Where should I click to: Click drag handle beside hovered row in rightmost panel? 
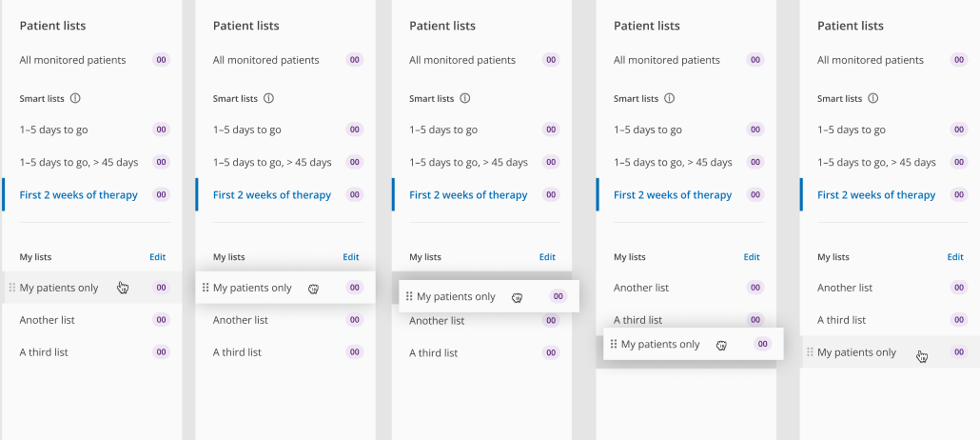811,352
